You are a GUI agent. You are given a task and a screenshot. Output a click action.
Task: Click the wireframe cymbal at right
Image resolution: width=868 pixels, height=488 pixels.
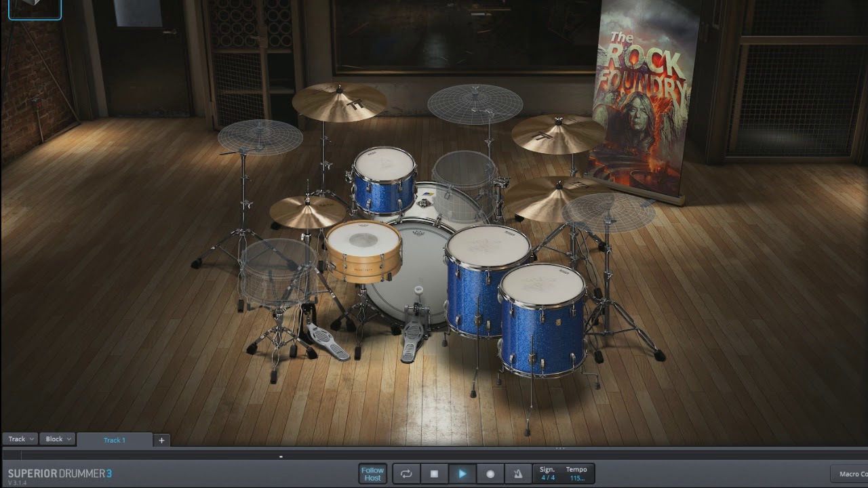point(608,213)
